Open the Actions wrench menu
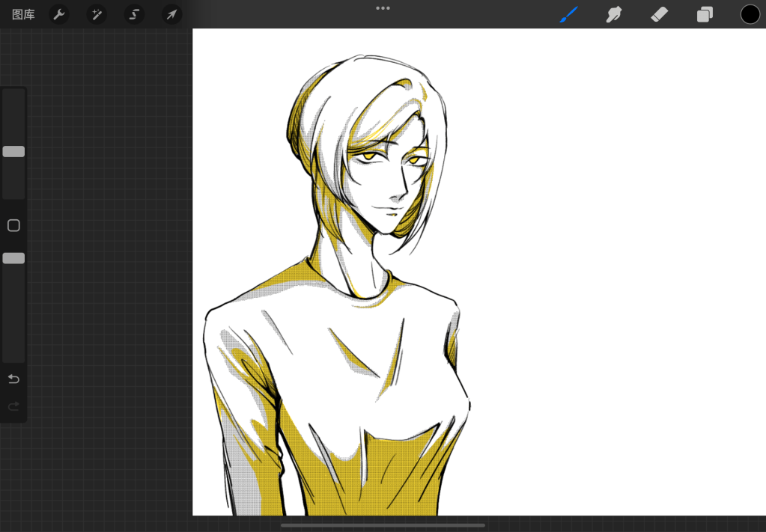 [x=58, y=14]
